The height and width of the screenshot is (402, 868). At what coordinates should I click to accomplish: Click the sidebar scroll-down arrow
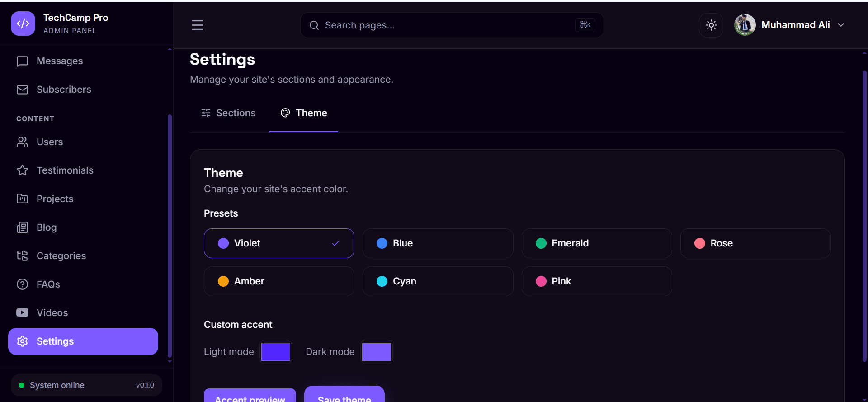[170, 362]
